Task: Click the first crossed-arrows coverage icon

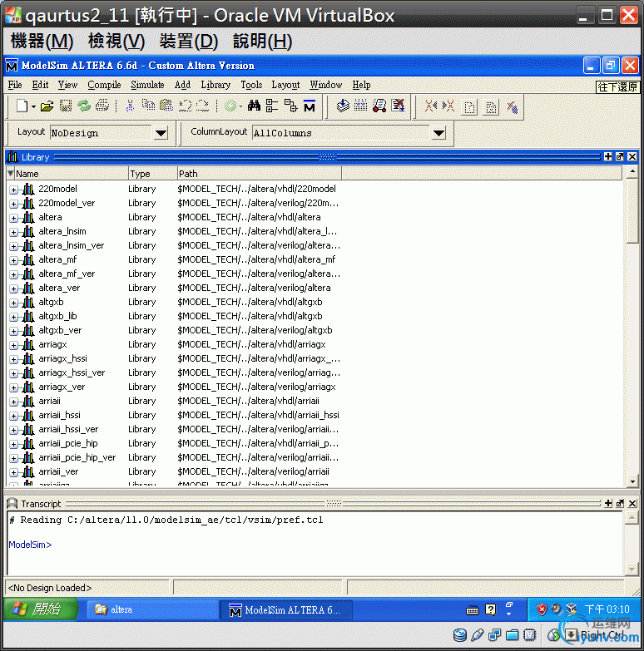Action: click(x=431, y=106)
